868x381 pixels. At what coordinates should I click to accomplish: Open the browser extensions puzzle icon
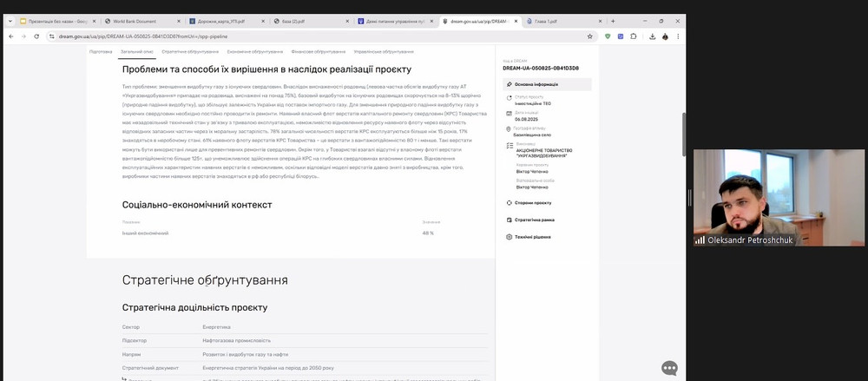point(634,36)
